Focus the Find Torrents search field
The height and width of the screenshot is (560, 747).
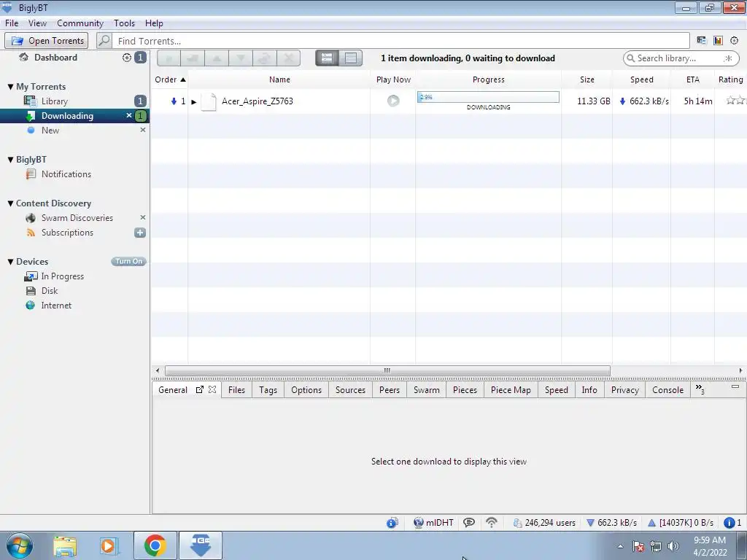(x=400, y=41)
